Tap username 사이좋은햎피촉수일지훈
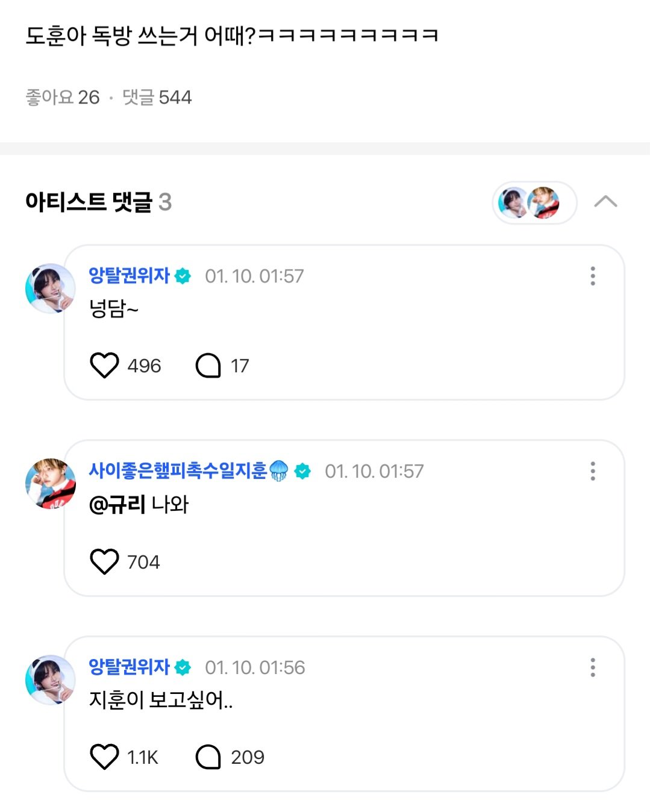 point(178,470)
